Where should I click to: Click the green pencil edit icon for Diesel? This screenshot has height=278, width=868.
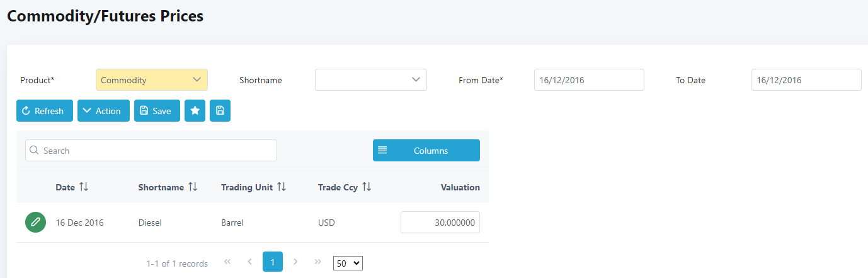coord(36,223)
